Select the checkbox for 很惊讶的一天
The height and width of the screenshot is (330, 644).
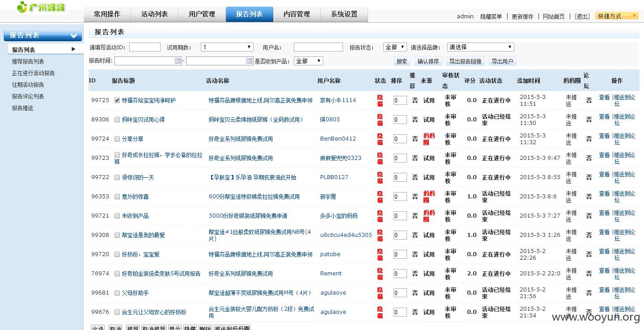point(117,177)
